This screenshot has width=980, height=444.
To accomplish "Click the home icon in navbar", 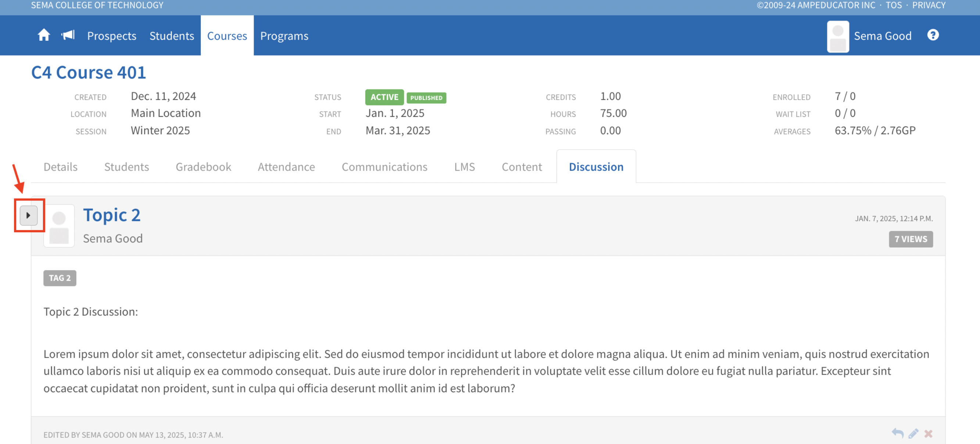I will click(x=44, y=35).
